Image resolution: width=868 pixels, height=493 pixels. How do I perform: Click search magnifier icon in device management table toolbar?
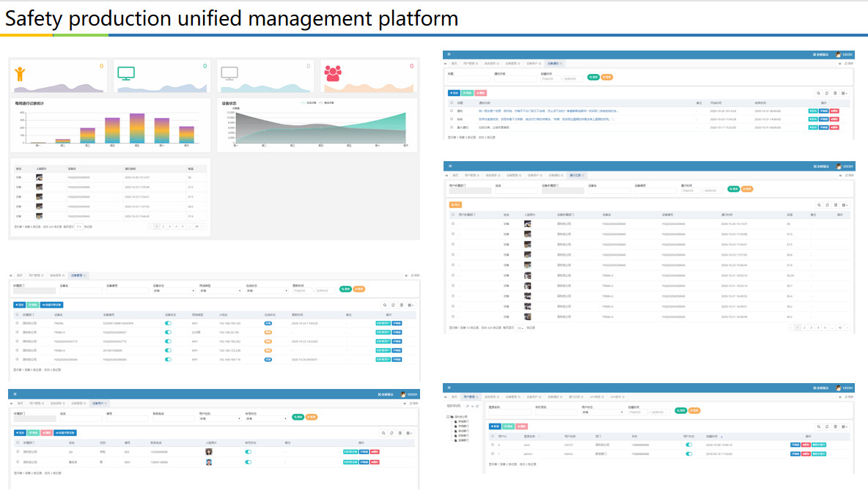tap(385, 305)
